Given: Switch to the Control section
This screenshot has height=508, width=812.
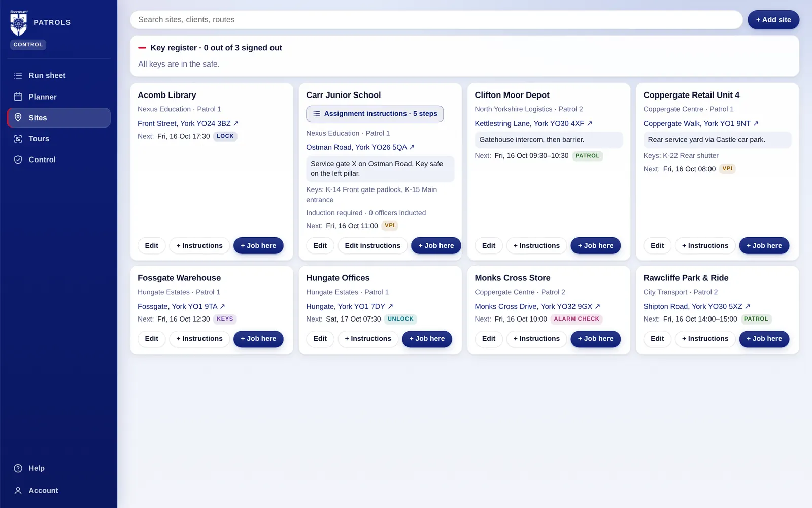Looking at the screenshot, I should coord(59,160).
